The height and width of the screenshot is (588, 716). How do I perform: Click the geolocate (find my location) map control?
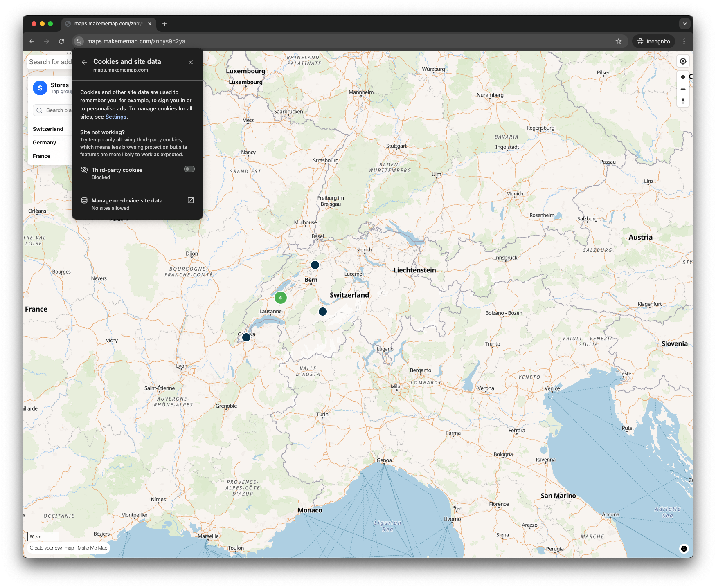(683, 61)
